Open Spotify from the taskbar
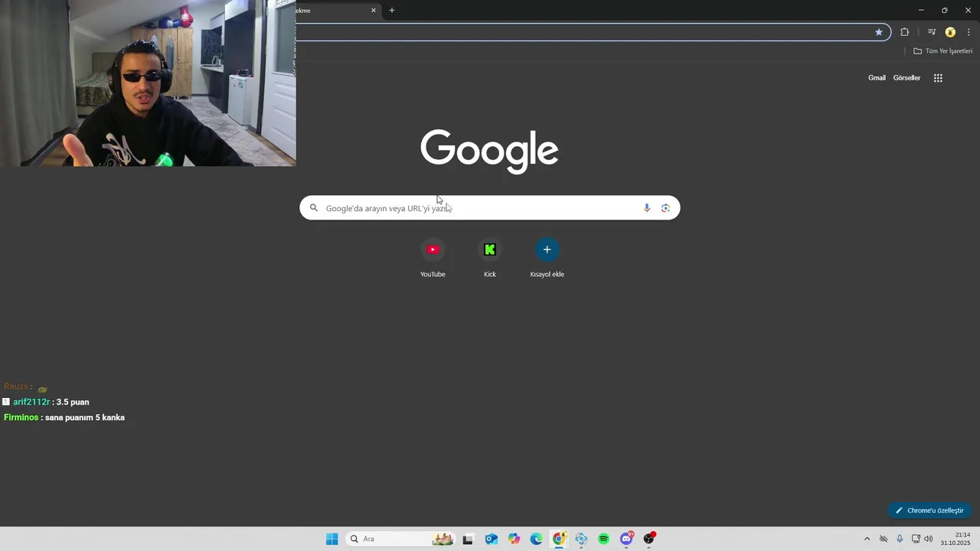The height and width of the screenshot is (551, 980). tap(604, 539)
